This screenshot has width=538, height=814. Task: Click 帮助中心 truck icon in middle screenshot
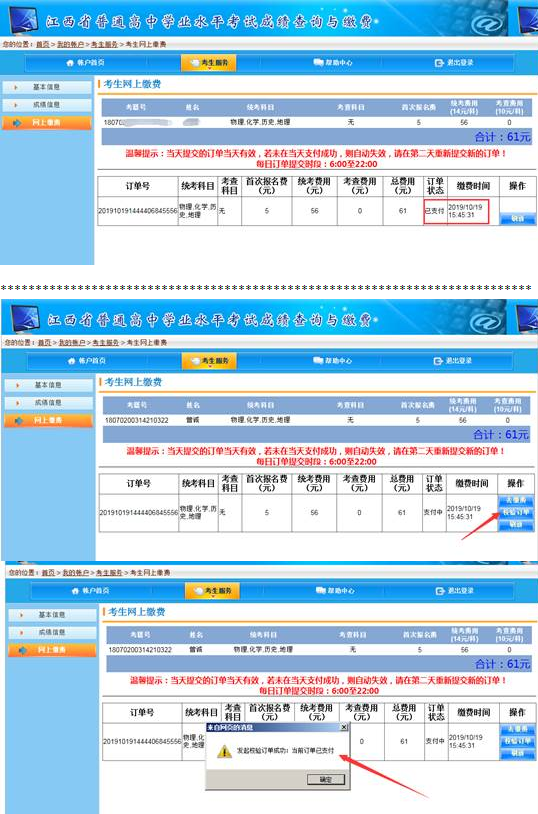(318, 360)
